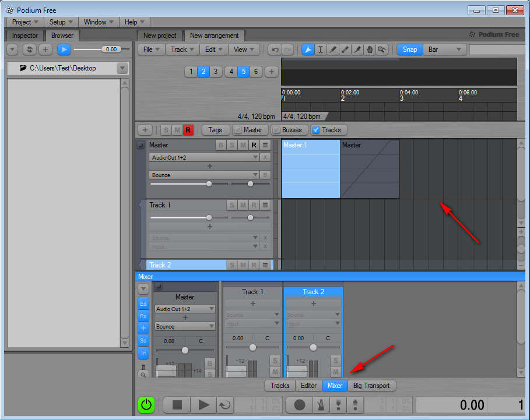Select arrangement view preset 3

216,72
